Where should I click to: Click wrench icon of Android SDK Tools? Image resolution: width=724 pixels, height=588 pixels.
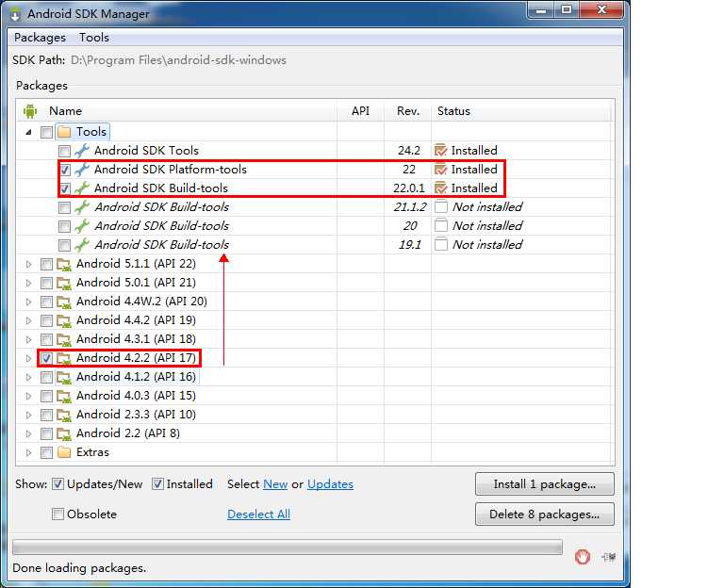click(x=82, y=151)
